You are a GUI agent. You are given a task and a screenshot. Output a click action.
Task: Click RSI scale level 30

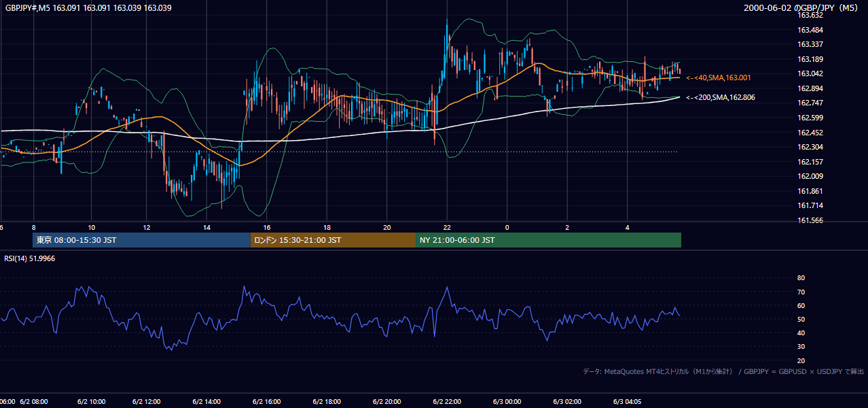pos(801,346)
